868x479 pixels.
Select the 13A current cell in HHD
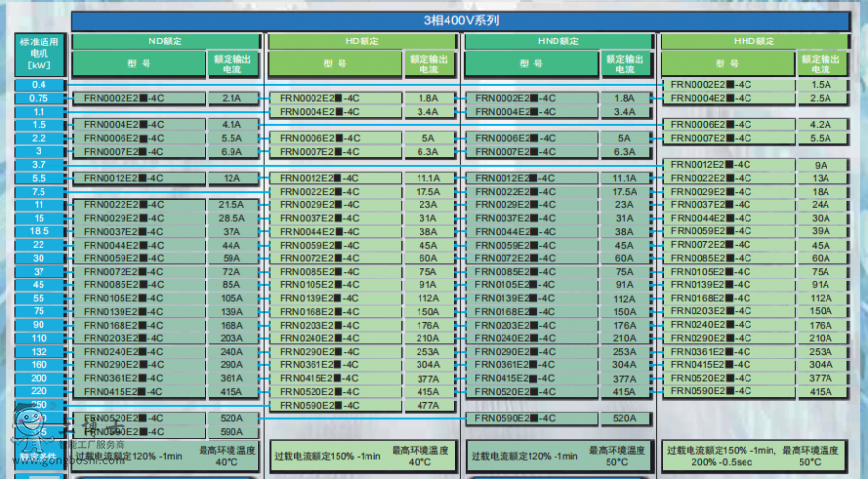pyautogui.click(x=820, y=178)
